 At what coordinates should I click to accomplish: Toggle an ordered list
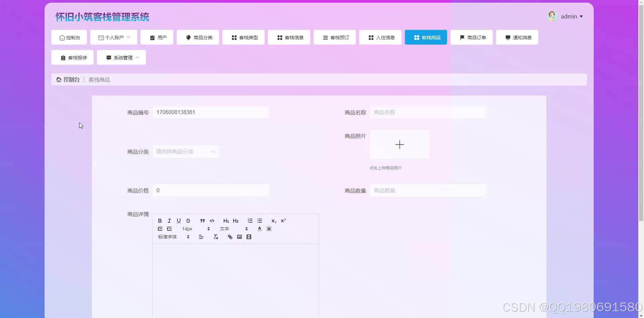pyautogui.click(x=250, y=221)
